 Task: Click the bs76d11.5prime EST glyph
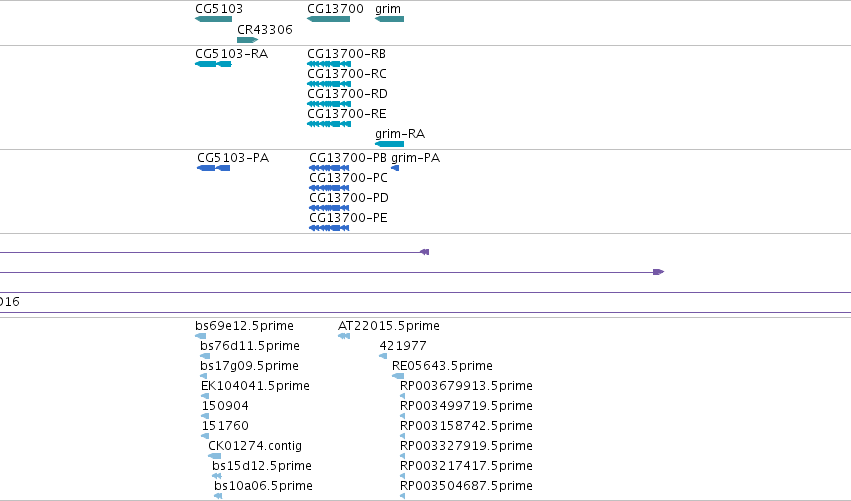point(205,356)
